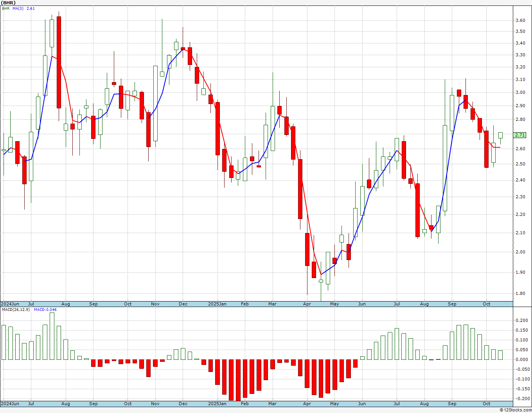Screen dimensions: 532x413
Task: Click Feb on the price chart date axis
Action: pos(245,304)
